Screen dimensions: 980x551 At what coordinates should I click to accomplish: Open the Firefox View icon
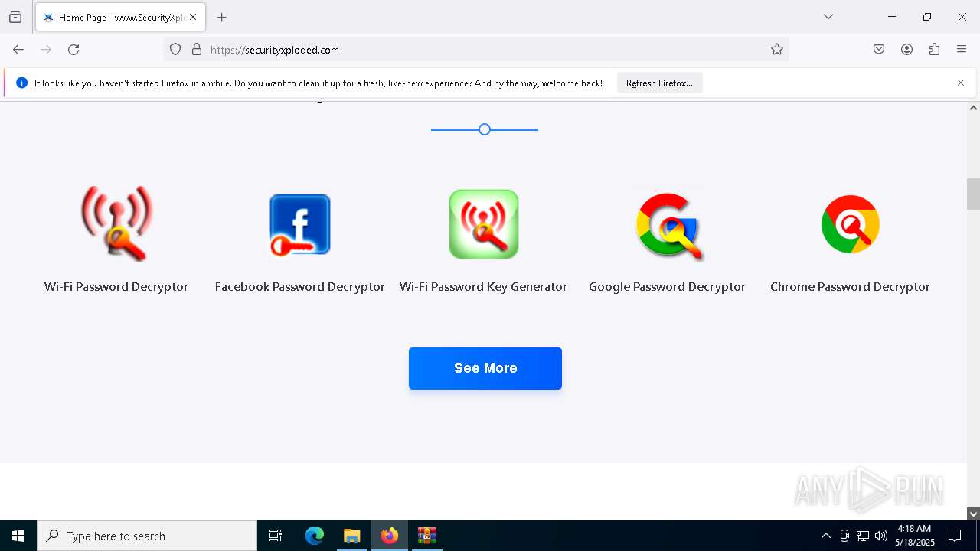click(x=15, y=17)
